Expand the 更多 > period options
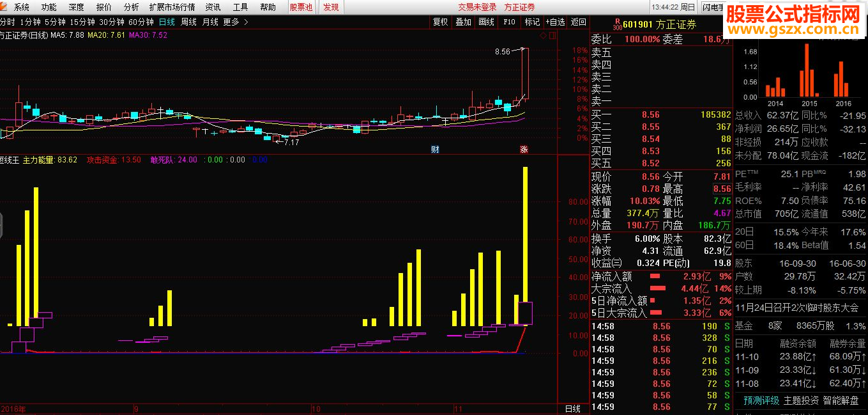The height and width of the screenshot is (415, 868). tap(236, 22)
